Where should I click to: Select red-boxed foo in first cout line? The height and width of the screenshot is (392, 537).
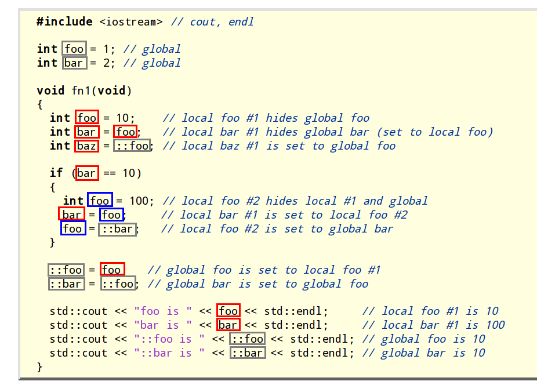click(x=228, y=311)
